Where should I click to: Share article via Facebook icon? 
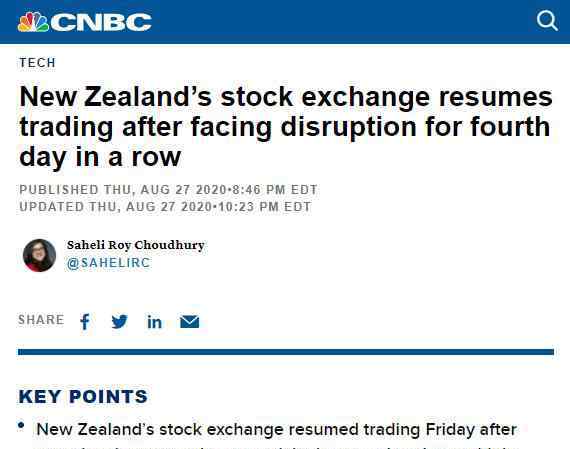[x=85, y=321]
